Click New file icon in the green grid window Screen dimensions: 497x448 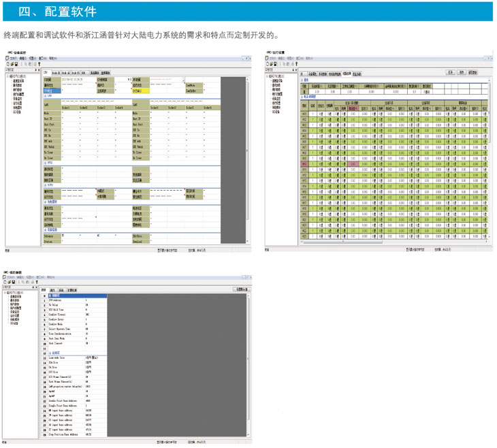(x=267, y=64)
